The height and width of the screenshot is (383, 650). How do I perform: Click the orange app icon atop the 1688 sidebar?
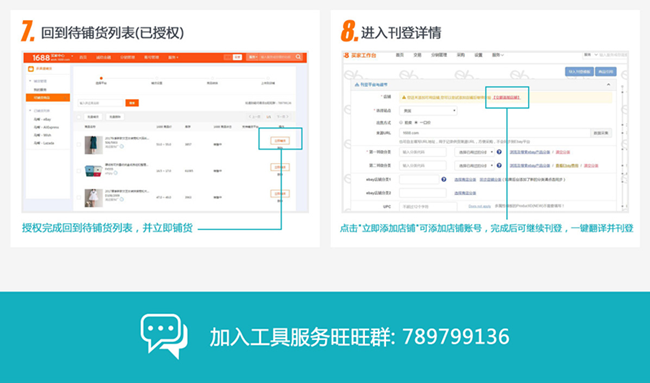[31, 69]
